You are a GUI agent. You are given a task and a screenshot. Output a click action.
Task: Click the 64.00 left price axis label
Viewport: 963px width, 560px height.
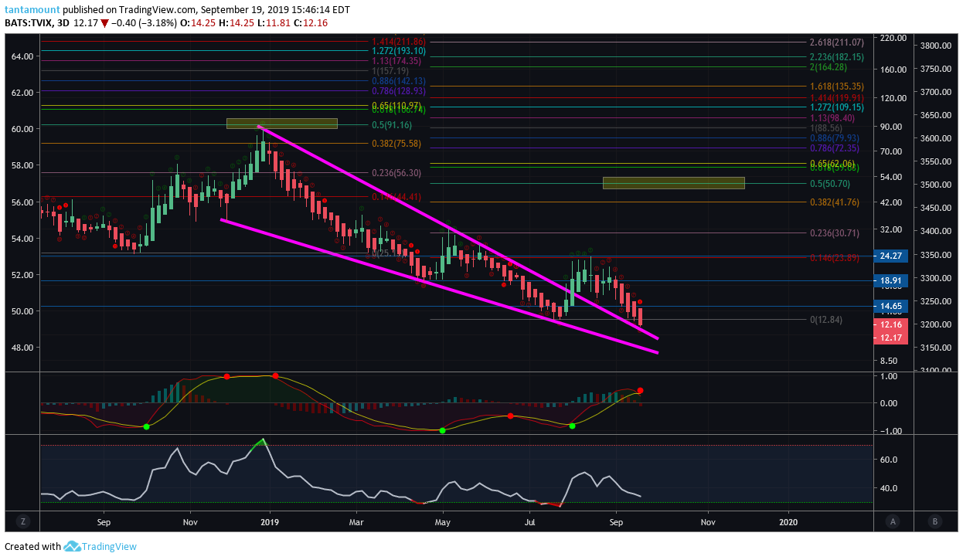pyautogui.click(x=21, y=56)
